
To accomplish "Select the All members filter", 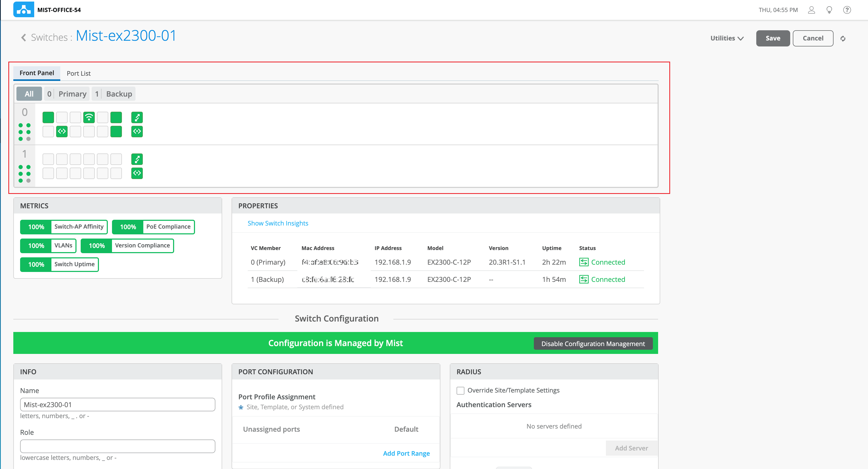I will coord(29,94).
